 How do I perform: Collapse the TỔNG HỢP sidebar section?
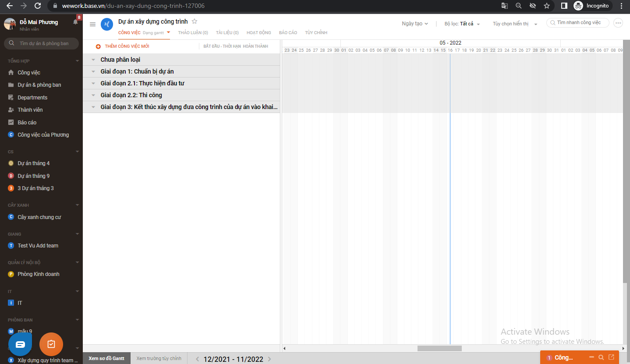[x=78, y=61]
